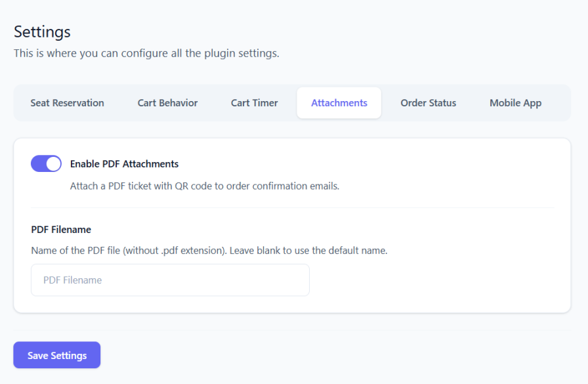
Task: Open the Mobile App settings tab
Action: click(515, 103)
